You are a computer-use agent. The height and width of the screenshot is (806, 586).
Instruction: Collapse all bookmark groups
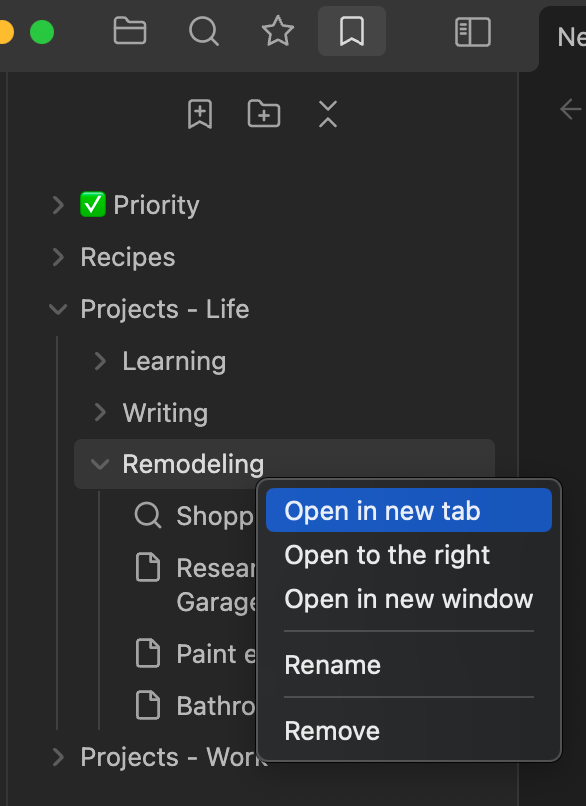click(328, 114)
